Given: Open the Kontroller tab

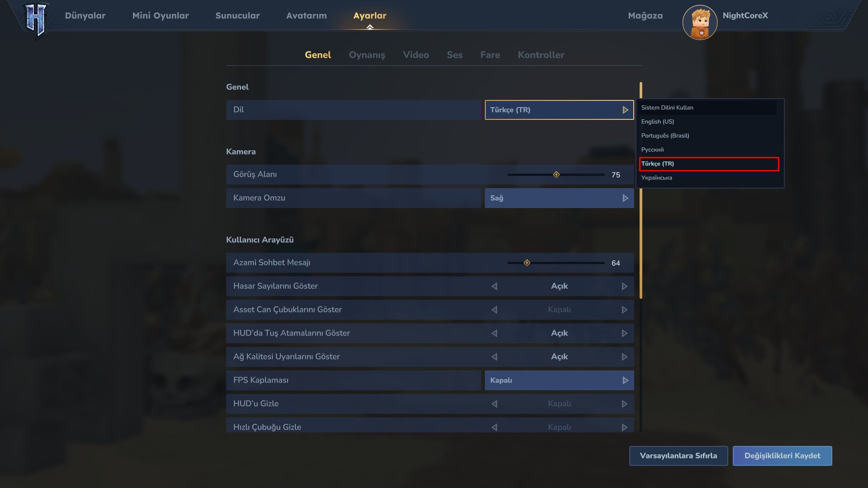Looking at the screenshot, I should [x=541, y=55].
